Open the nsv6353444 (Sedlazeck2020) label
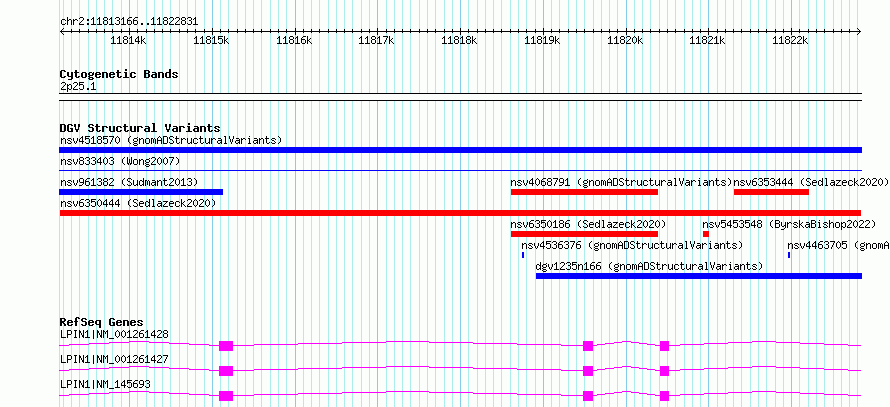Viewport: 890px width, 407px height. [x=811, y=182]
